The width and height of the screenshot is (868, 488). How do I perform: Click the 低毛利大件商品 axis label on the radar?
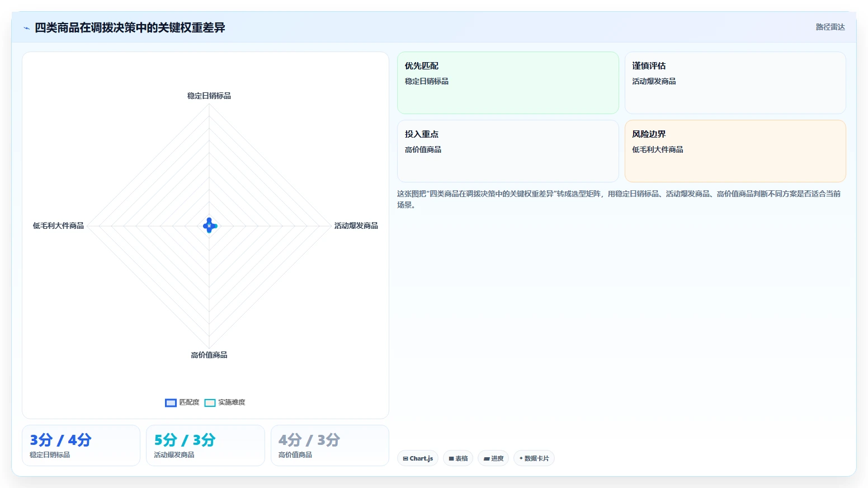(x=58, y=226)
